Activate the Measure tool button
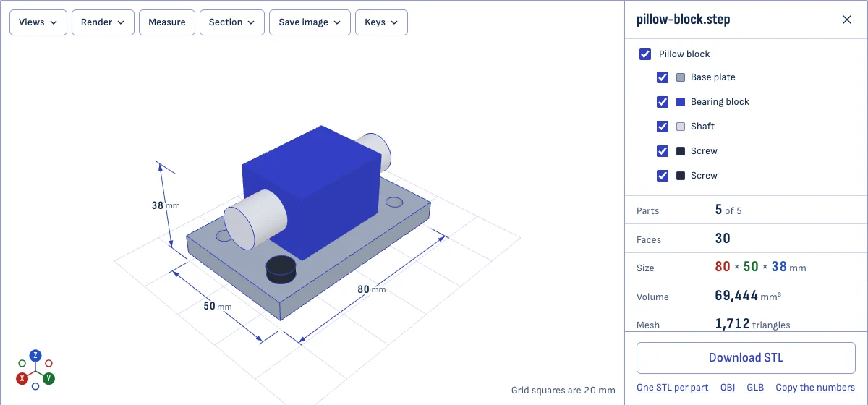This screenshot has height=405, width=868. (167, 22)
